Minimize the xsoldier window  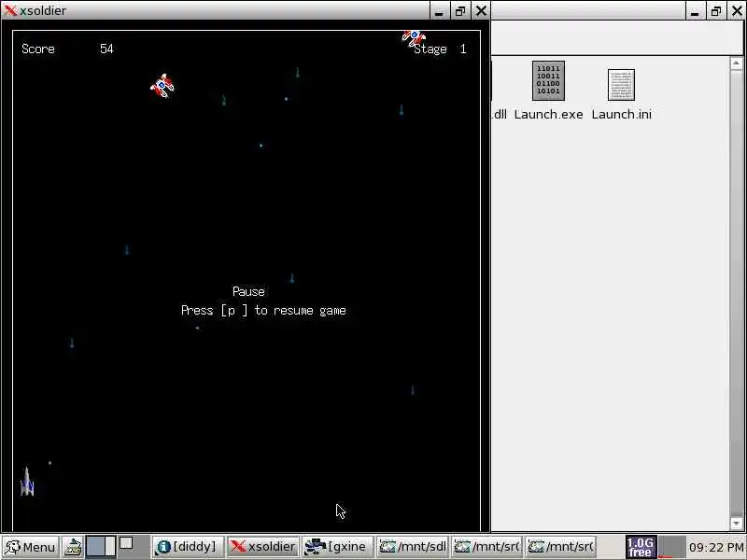(439, 11)
